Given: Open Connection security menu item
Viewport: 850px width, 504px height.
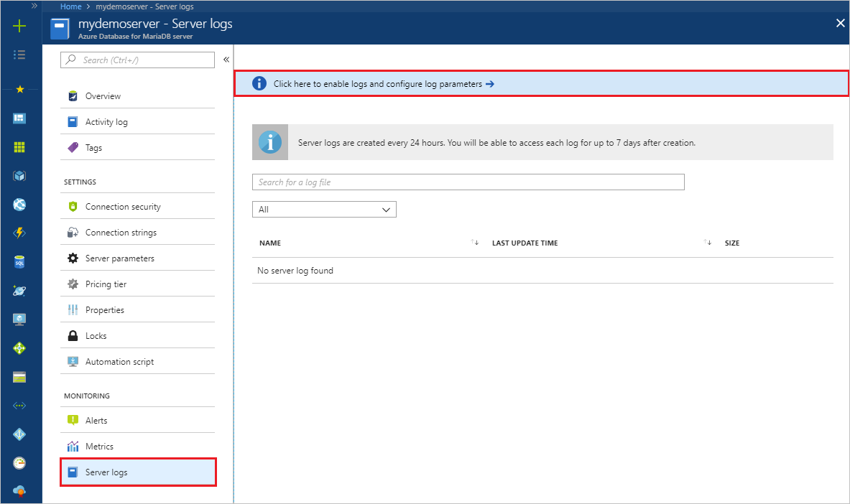Looking at the screenshot, I should point(138,207).
